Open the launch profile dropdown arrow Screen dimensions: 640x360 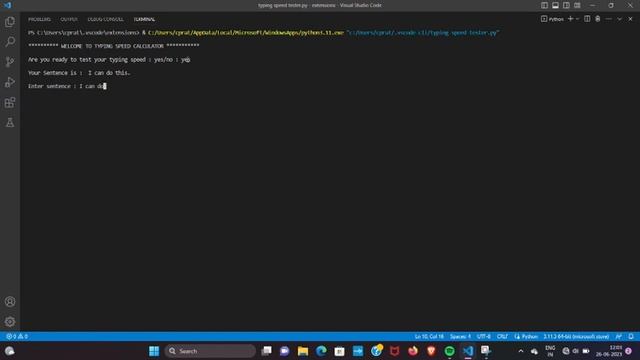(x=577, y=19)
